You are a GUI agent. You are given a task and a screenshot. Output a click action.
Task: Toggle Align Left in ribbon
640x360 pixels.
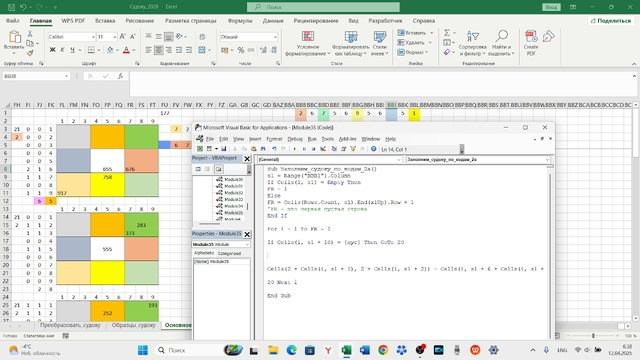point(149,50)
